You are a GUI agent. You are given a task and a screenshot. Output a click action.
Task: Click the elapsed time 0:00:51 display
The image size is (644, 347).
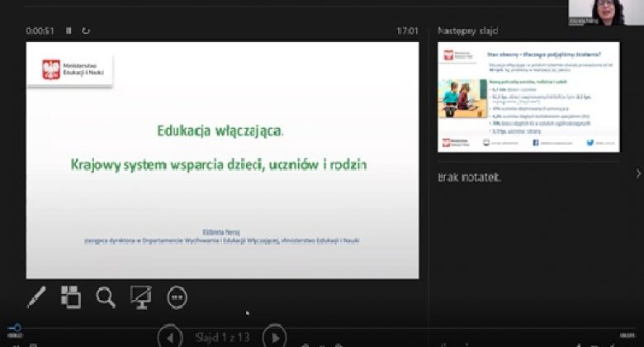point(40,31)
